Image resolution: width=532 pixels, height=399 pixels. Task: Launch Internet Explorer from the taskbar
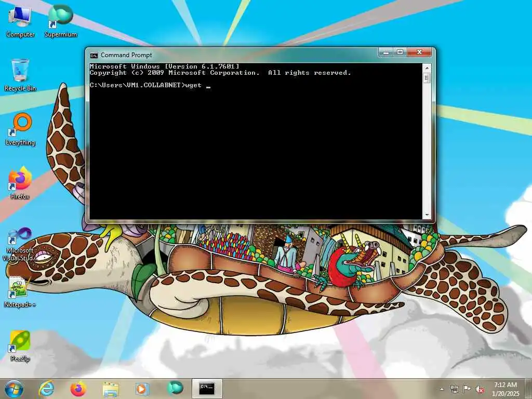coord(46,389)
